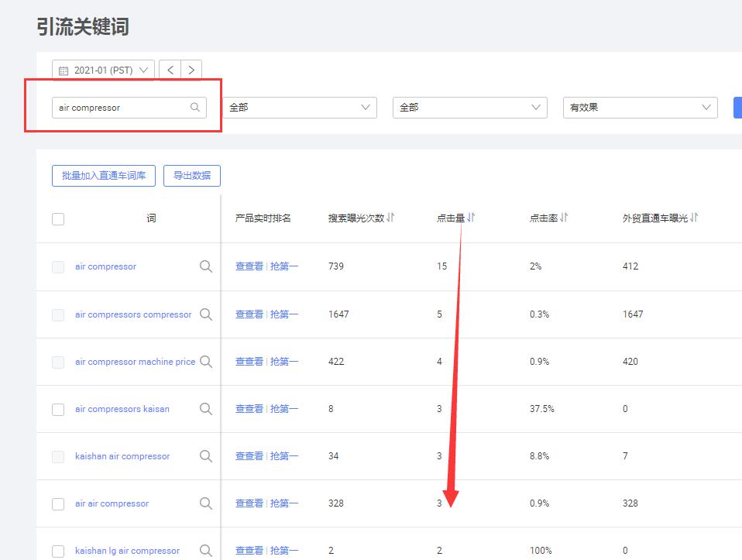
Task: Click the previous month arrow next to date selector
Action: tap(170, 70)
